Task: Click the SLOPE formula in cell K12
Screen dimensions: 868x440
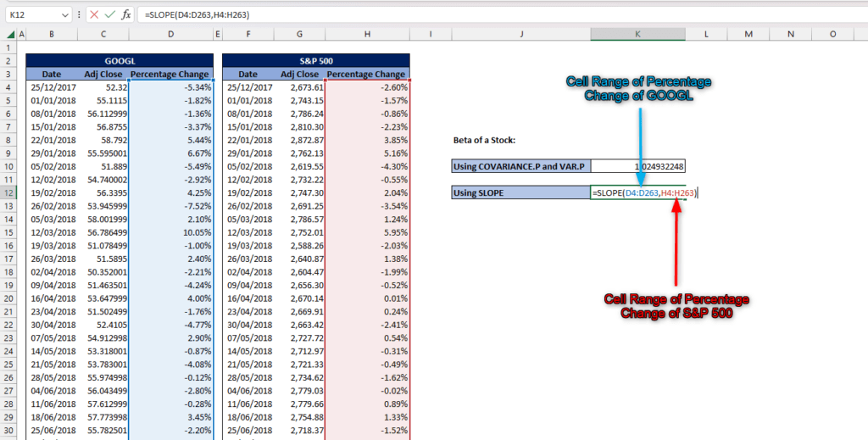Action: [x=644, y=192]
